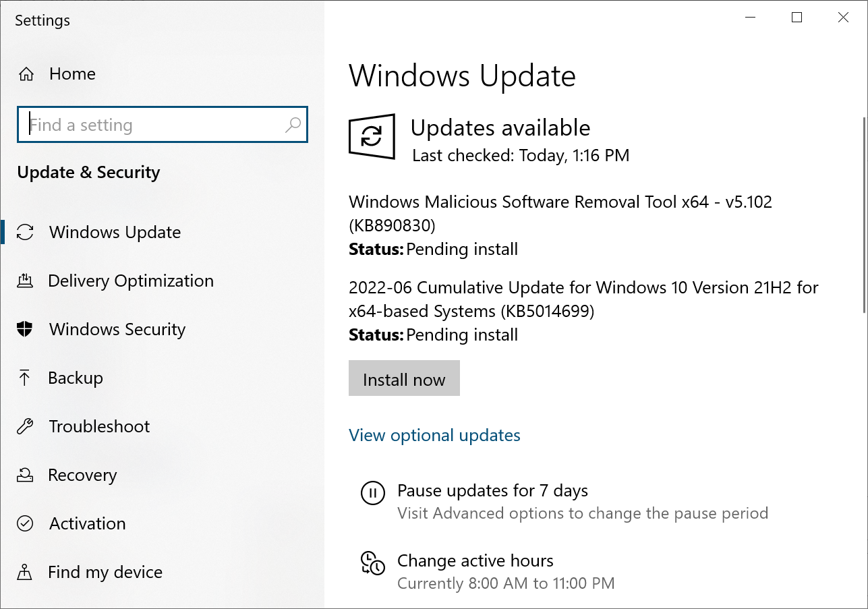Change active hours setting

tap(475, 561)
